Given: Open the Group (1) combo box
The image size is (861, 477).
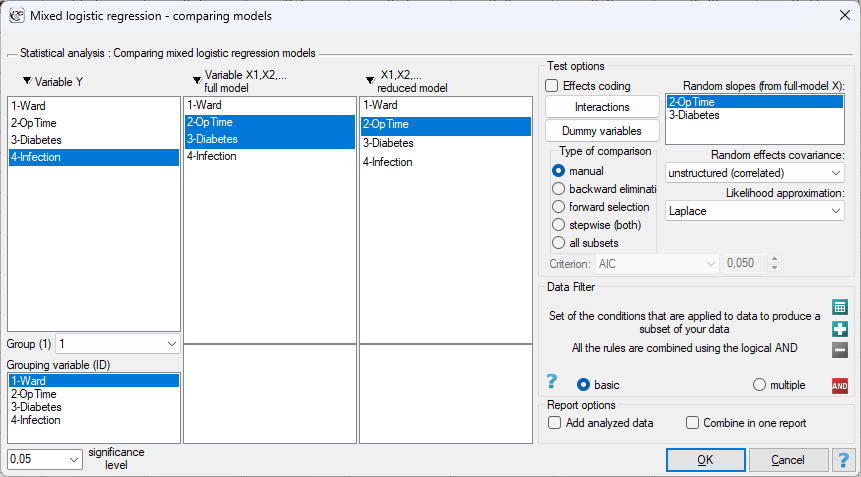Looking at the screenshot, I should 118,344.
